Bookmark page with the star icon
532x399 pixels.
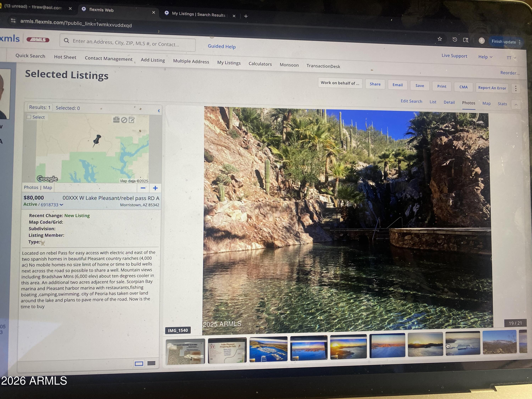pyautogui.click(x=440, y=39)
